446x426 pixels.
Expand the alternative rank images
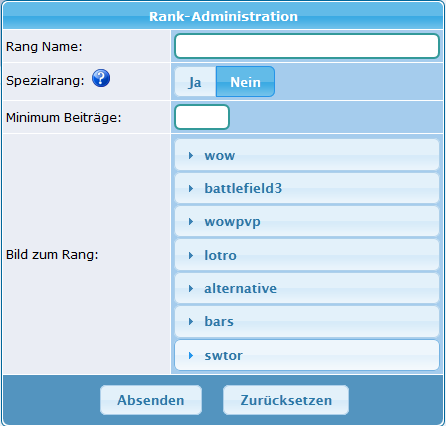tap(307, 288)
